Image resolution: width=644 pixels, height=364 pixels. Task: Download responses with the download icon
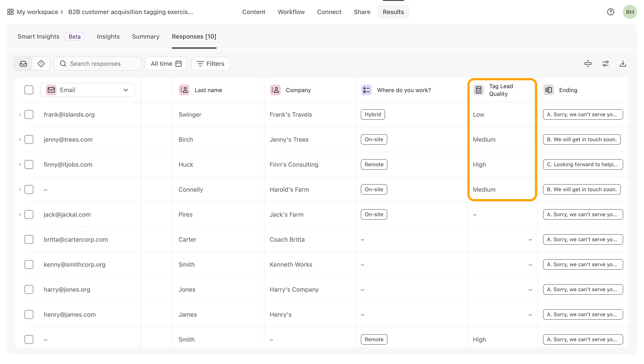pos(623,64)
